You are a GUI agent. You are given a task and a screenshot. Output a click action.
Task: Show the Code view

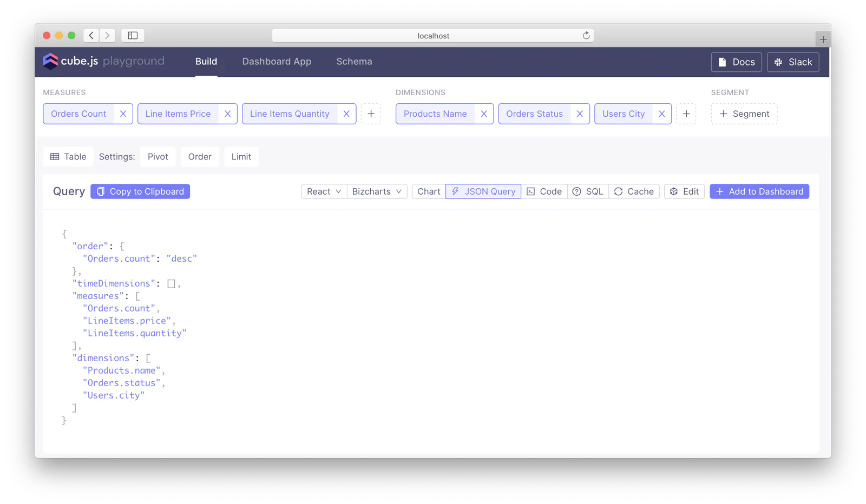544,191
